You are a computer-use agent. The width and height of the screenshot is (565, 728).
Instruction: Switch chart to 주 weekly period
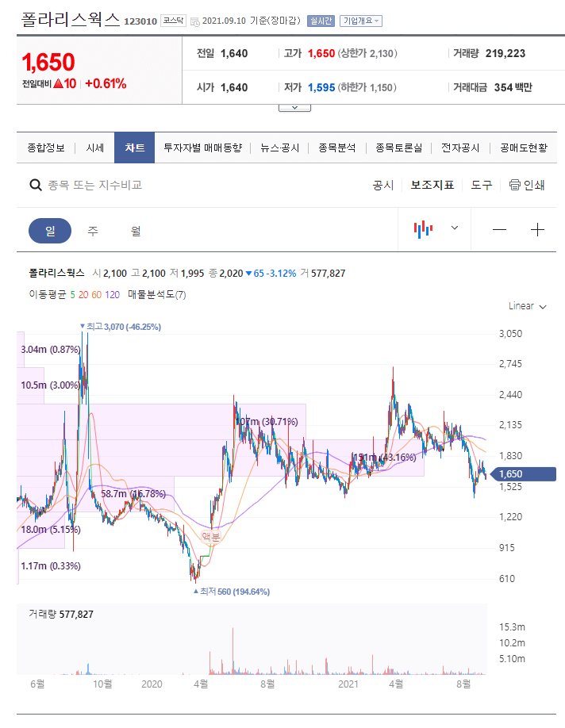pyautogui.click(x=93, y=231)
